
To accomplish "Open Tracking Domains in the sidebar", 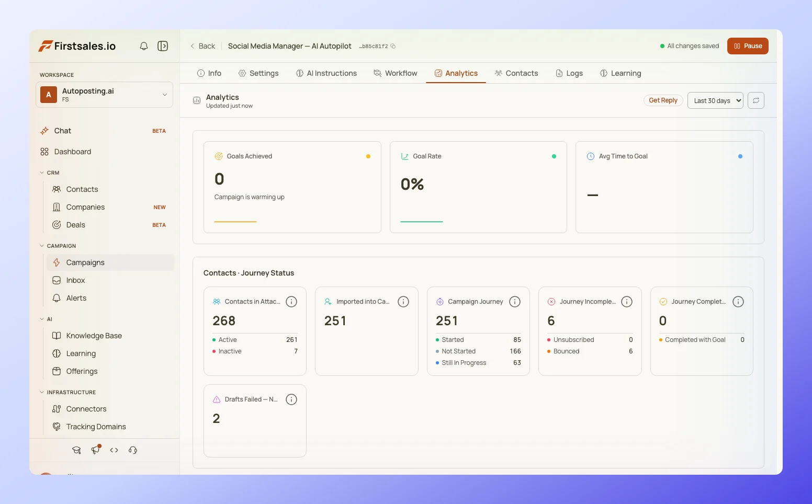I will click(110, 427).
